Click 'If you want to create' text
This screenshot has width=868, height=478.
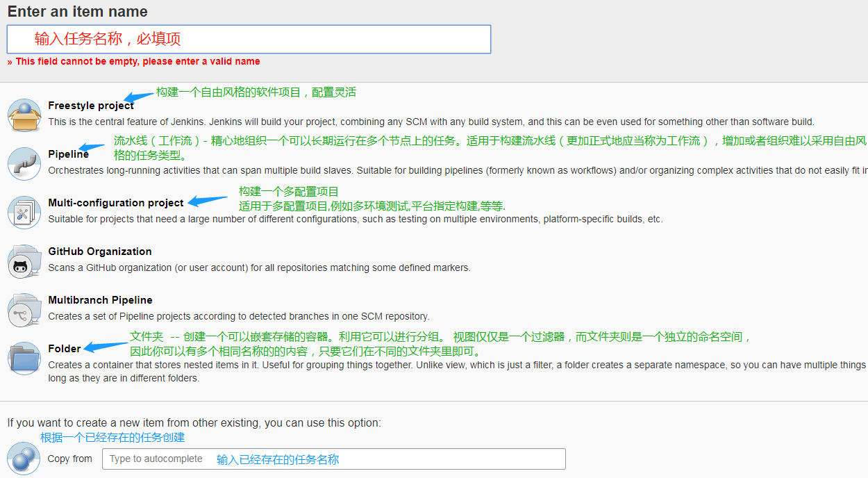(x=194, y=423)
